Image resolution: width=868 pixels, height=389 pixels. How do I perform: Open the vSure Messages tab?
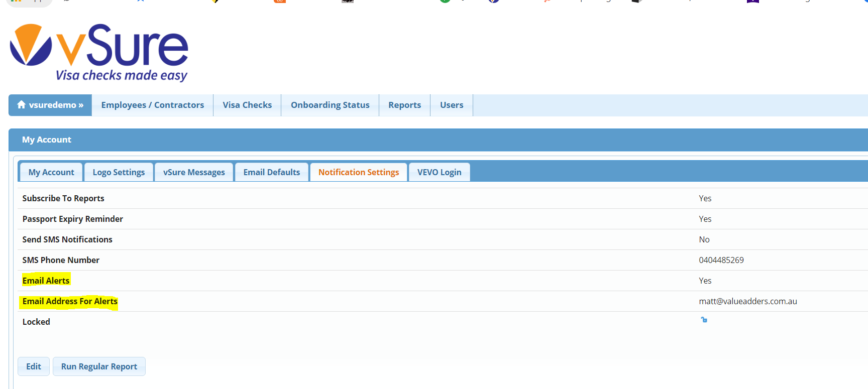click(194, 172)
